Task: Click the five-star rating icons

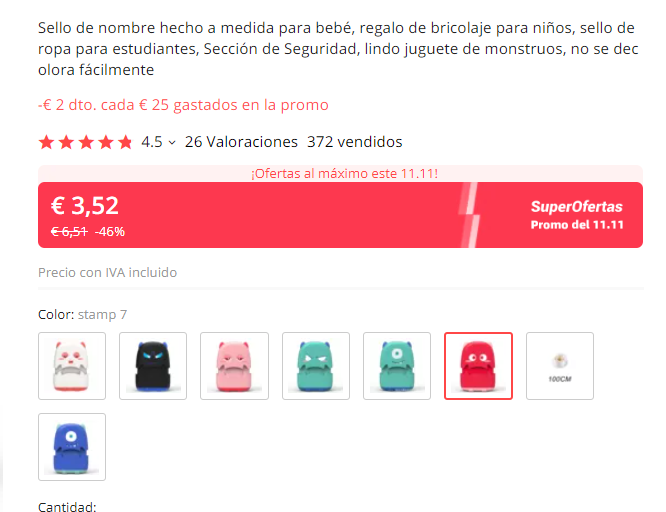Action: 85,142
